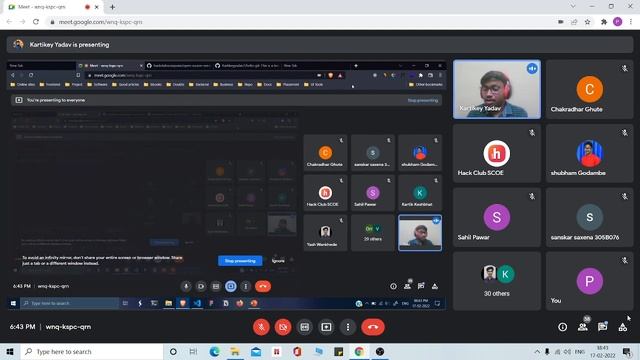Open the Windows notification center
Screen dimensions: 640x360
click(627, 351)
